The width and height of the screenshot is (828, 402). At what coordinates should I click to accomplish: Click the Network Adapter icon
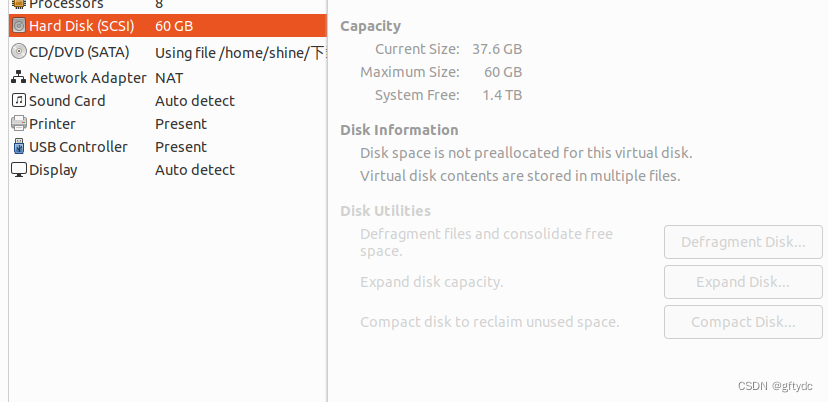point(18,78)
